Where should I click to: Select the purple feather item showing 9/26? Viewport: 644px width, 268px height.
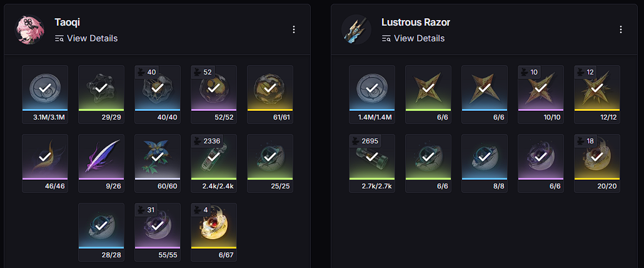(x=101, y=163)
